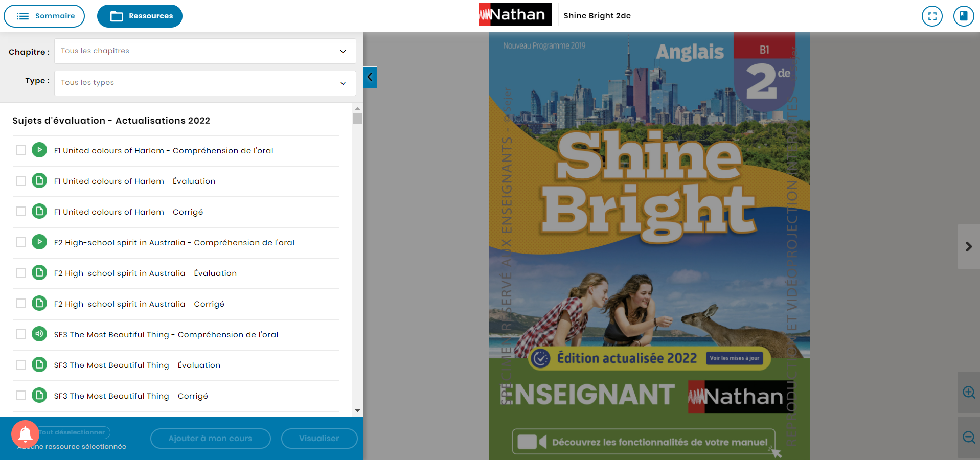Open F2 High-school spirit in Australia - Compréhension de l'oral
This screenshot has height=460, width=980.
point(174,243)
